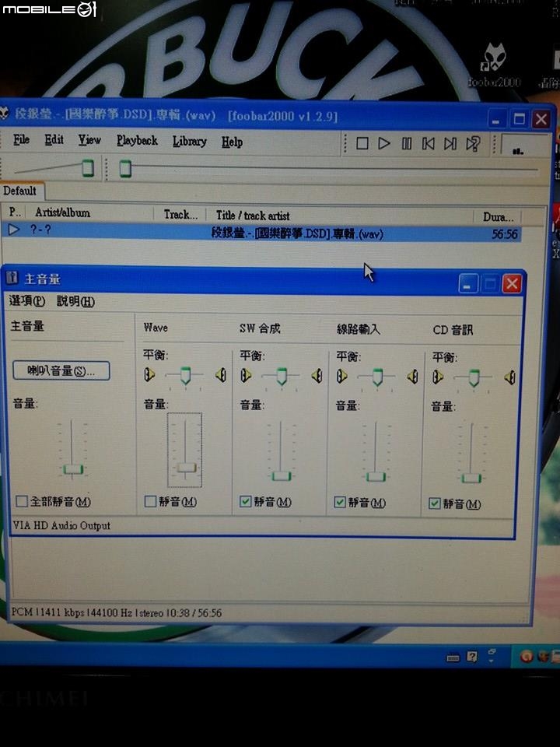
Task: Click the Title / track artist column header
Action: (253, 216)
